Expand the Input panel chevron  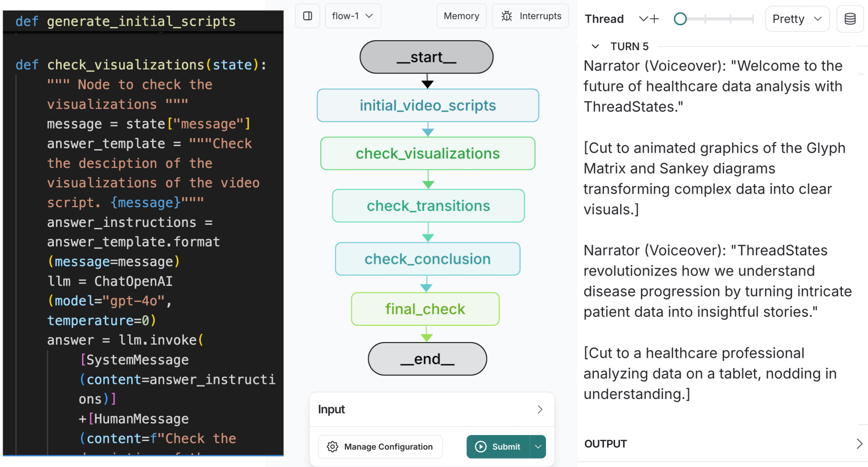pos(540,409)
